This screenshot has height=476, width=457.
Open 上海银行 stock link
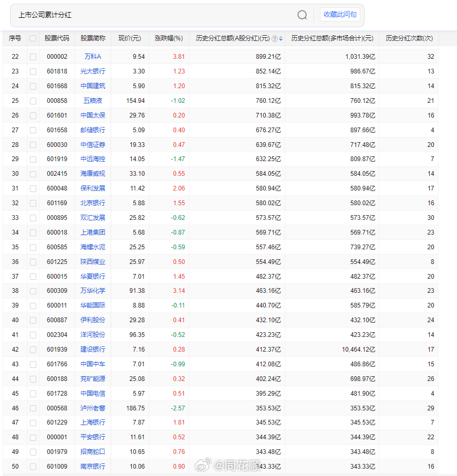coord(92,422)
